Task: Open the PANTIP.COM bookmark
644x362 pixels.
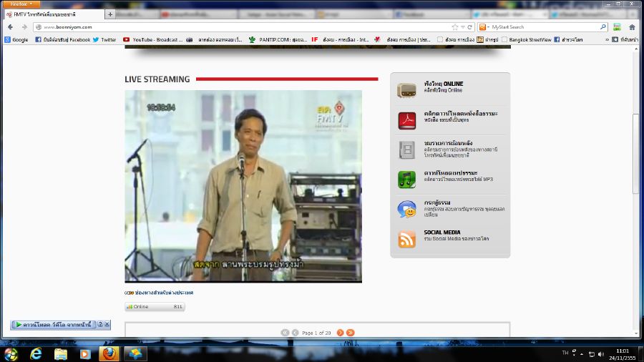Action: pos(278,40)
